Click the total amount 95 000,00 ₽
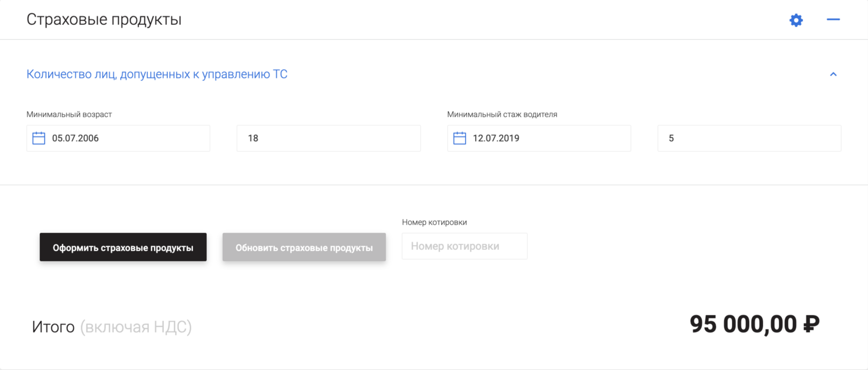This screenshot has width=868, height=370. (754, 325)
